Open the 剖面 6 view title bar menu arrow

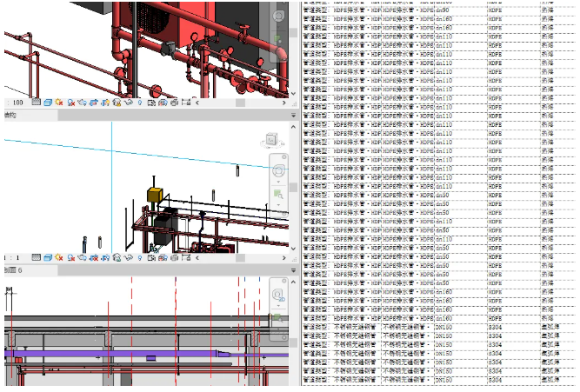pos(293,270)
